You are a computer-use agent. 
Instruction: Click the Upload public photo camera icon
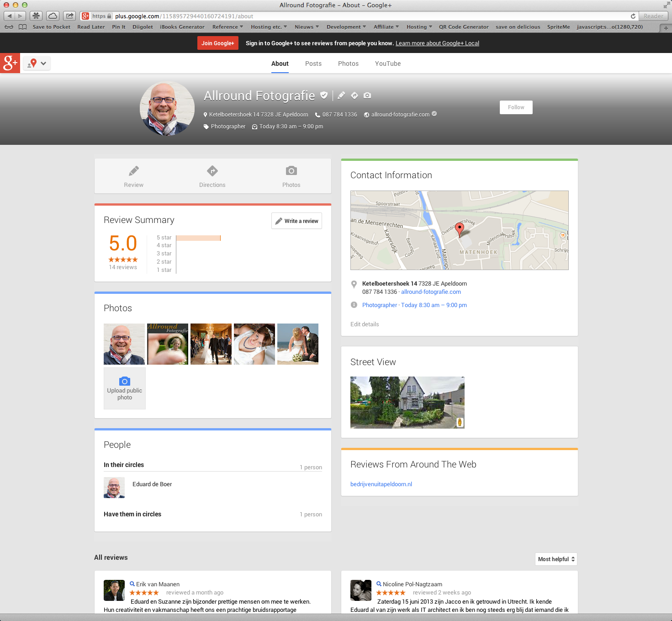click(x=124, y=382)
